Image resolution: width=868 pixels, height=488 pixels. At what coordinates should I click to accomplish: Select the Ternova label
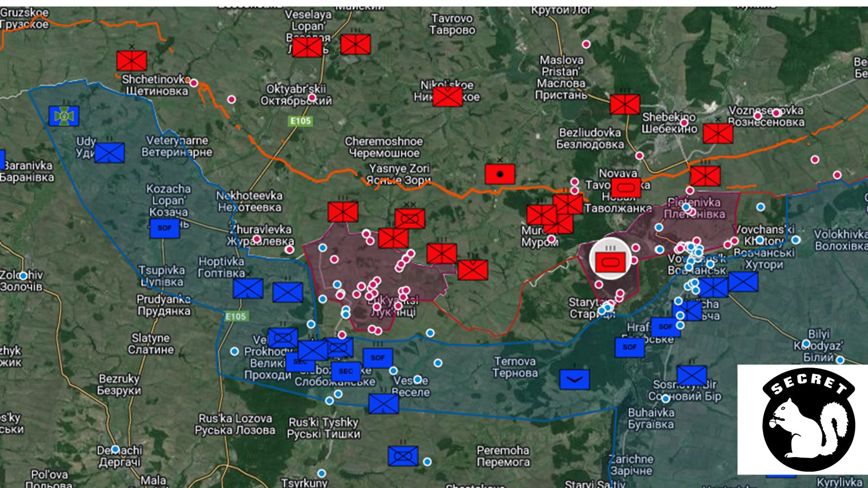pyautogui.click(x=515, y=367)
